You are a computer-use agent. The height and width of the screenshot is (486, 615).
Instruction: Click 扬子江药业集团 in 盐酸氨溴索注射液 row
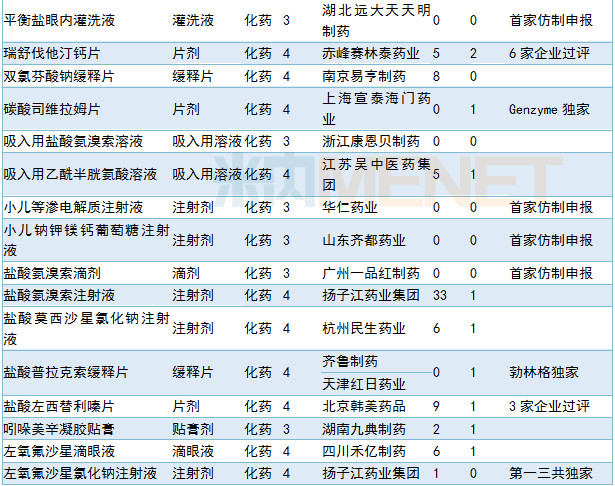click(371, 295)
